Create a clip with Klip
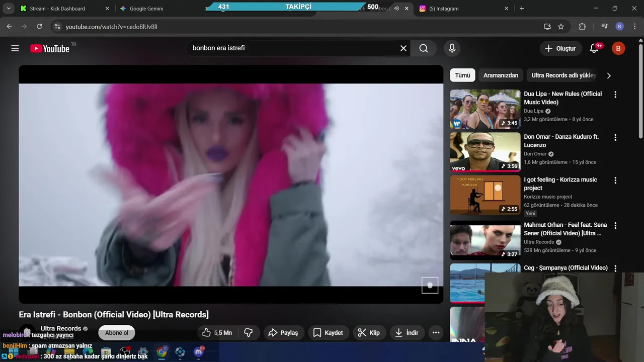This screenshot has width=644, height=362. (x=369, y=333)
